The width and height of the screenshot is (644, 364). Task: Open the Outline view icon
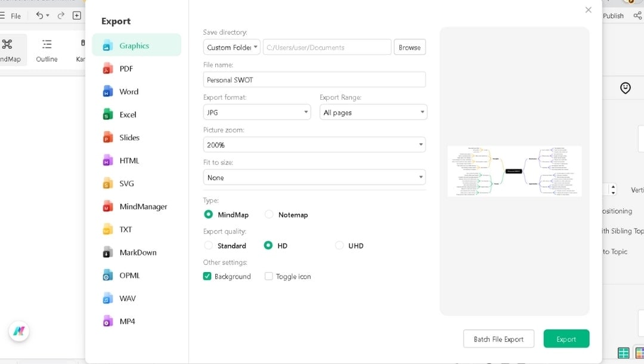(47, 44)
